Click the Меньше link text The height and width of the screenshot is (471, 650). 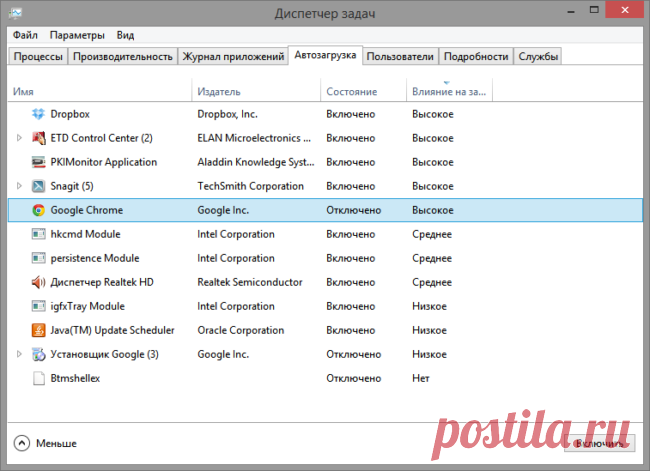click(56, 444)
